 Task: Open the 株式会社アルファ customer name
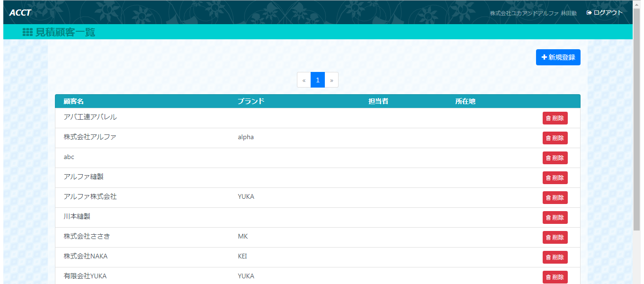coord(90,137)
